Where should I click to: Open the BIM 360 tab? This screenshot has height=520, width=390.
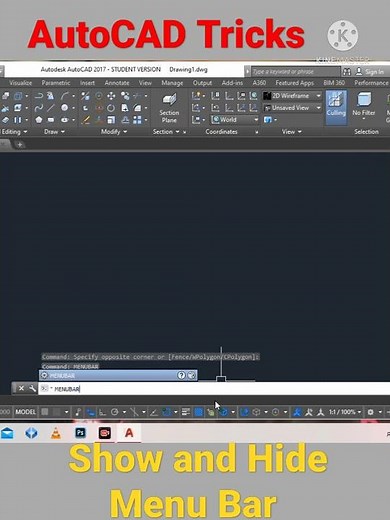point(334,83)
